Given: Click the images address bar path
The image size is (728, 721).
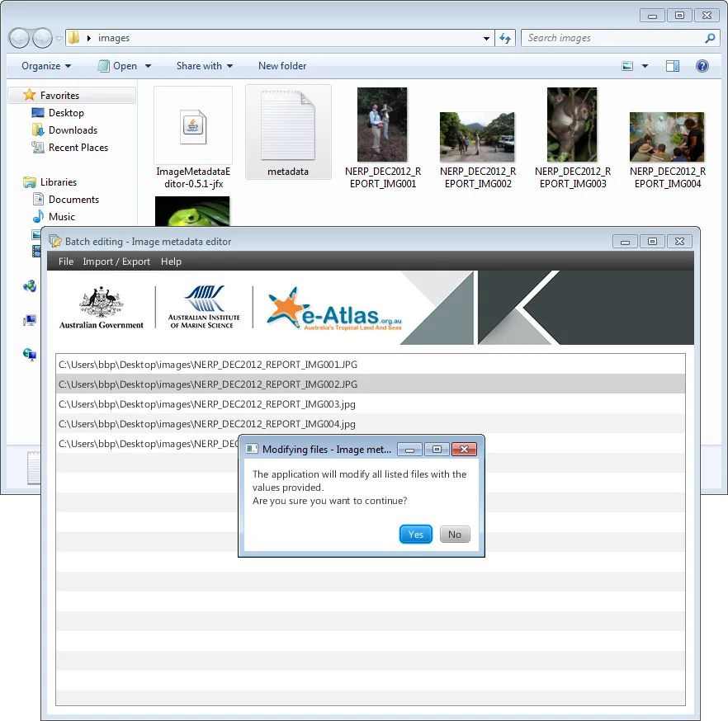Looking at the screenshot, I should pyautogui.click(x=114, y=38).
